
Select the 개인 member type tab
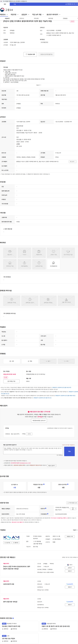(x=5, y=4)
